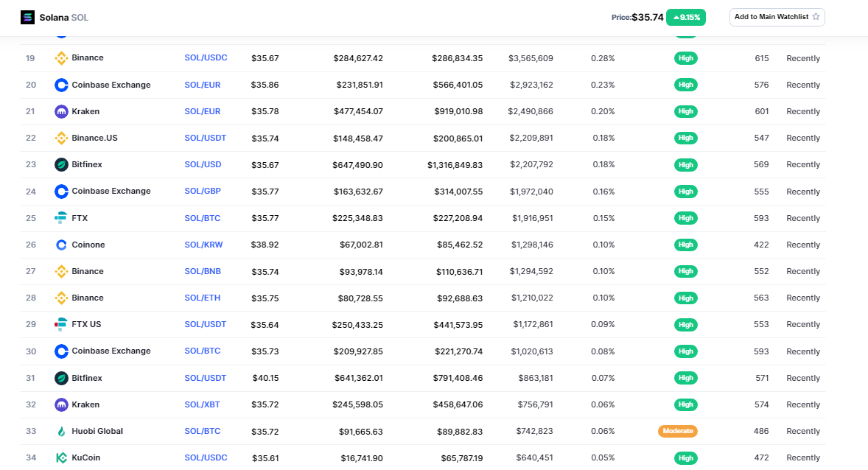Viewport: 868px width, 470px height.
Task: Click the Solana logo icon in header
Action: click(x=27, y=17)
